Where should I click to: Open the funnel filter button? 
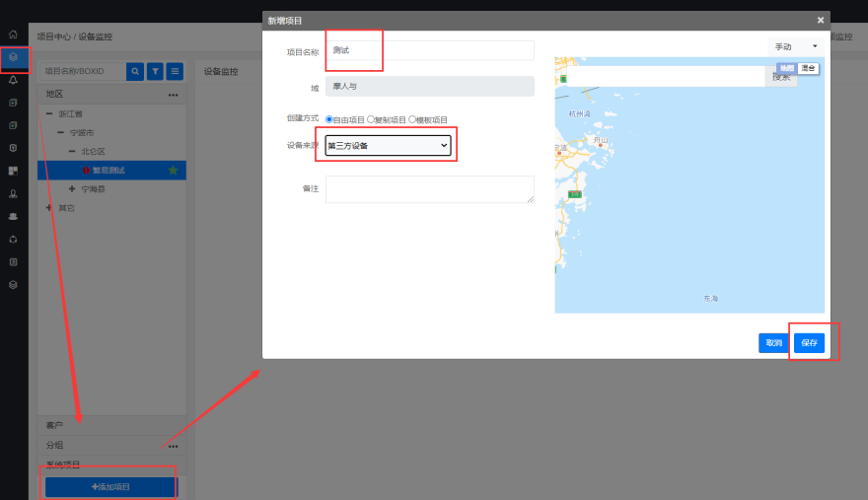click(155, 71)
